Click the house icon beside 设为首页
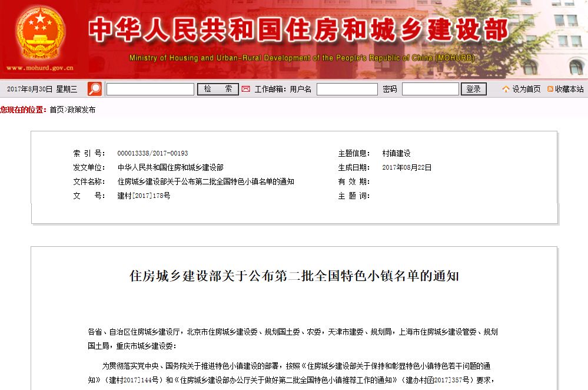Screen dimensions: 588x390 coord(506,89)
